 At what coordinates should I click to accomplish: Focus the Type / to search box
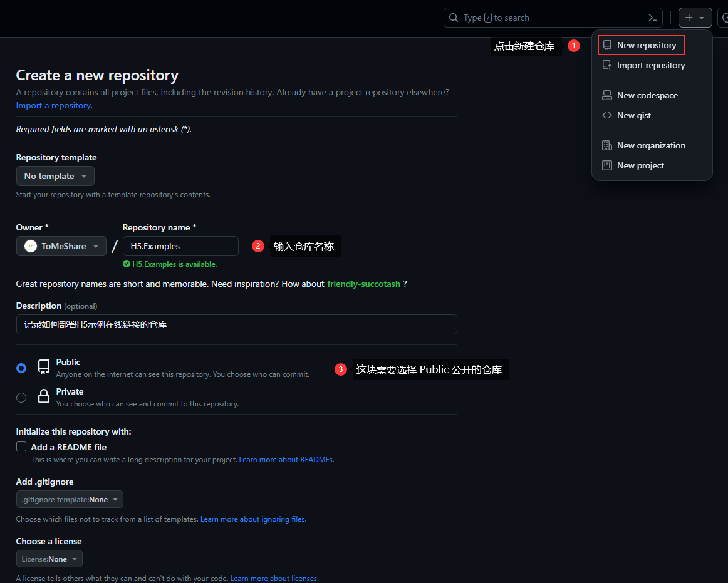553,18
